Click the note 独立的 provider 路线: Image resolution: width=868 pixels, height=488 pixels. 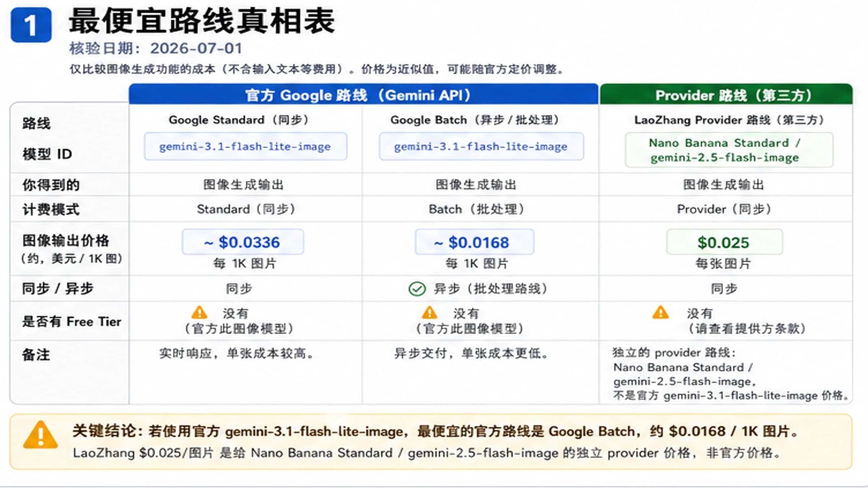(674, 352)
